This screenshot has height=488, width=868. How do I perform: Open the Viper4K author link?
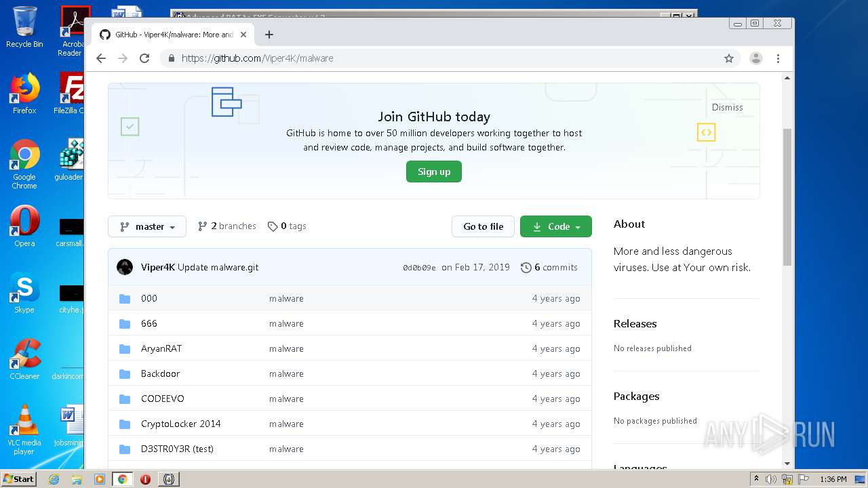click(158, 267)
